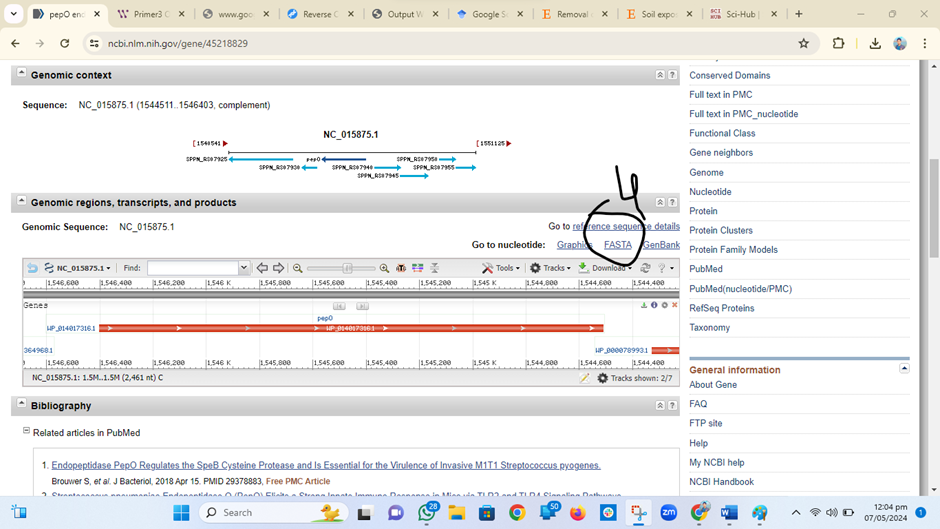Pan the sequence view left with arrow
Image resolution: width=940 pixels, height=529 pixels.
[x=262, y=268]
